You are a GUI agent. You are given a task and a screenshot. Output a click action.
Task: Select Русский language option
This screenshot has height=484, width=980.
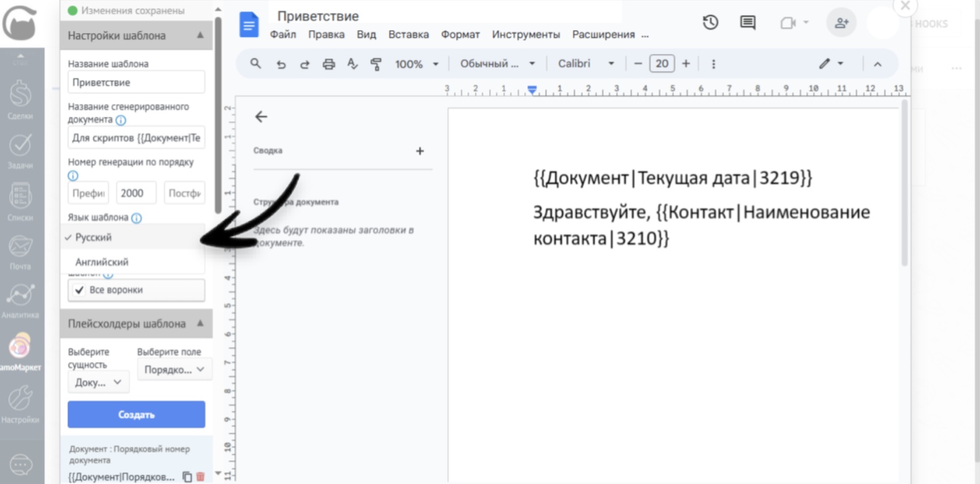134,237
